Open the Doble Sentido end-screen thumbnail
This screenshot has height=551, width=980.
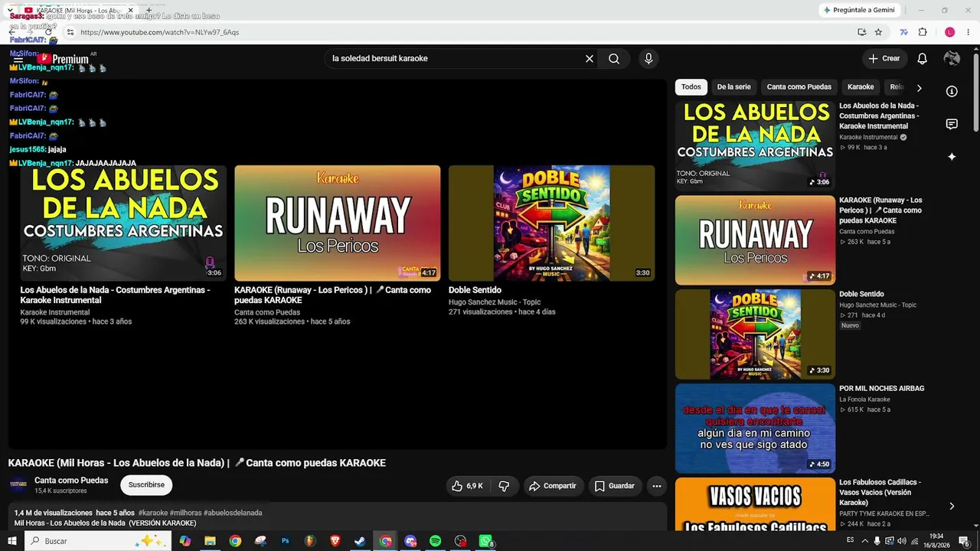551,223
